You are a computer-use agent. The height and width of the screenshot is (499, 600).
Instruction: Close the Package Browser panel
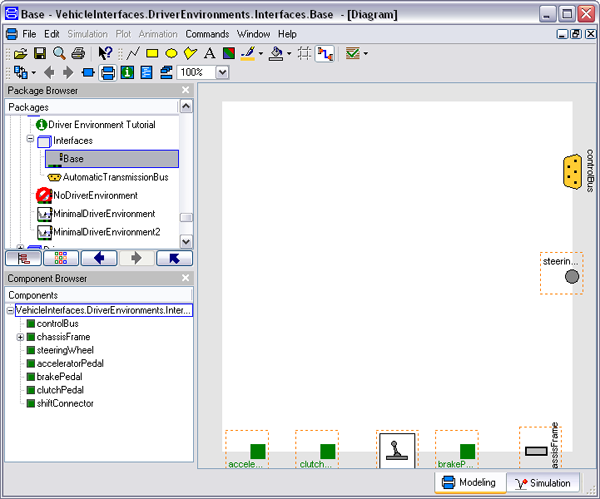(x=185, y=90)
